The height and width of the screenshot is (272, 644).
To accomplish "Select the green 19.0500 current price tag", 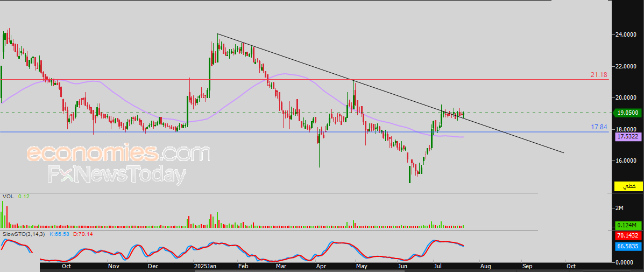I will 627,112.
